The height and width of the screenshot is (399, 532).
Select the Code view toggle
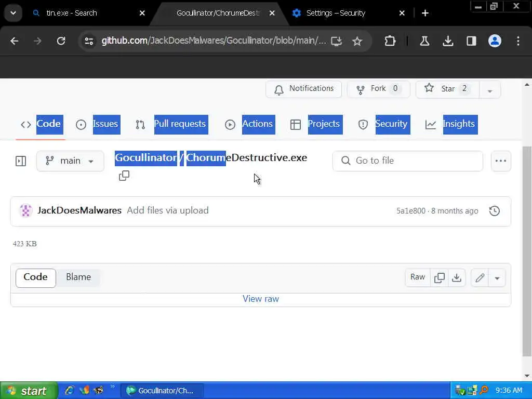click(36, 278)
